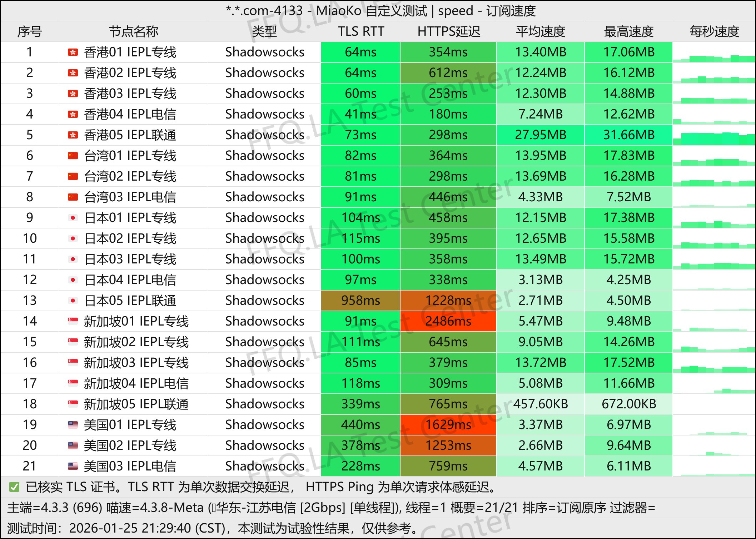Click the 每秒速度 column header
The height and width of the screenshot is (539, 756).
point(714,32)
